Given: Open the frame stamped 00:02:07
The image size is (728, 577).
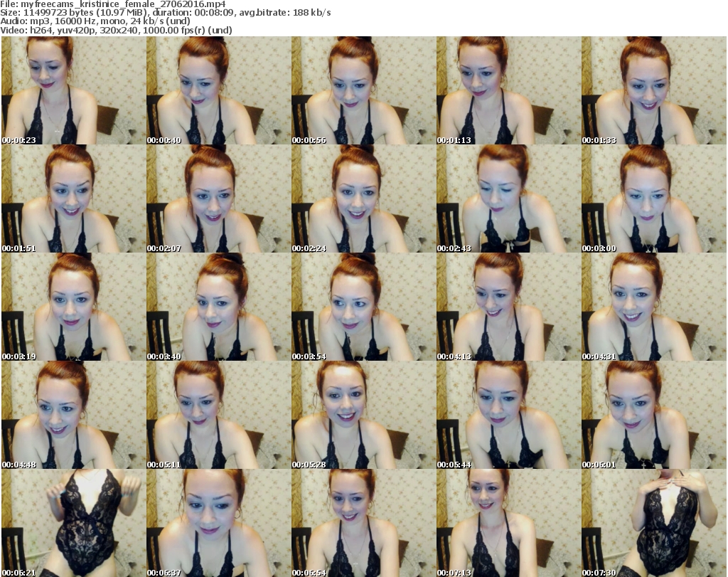Looking at the screenshot, I should tap(219, 198).
